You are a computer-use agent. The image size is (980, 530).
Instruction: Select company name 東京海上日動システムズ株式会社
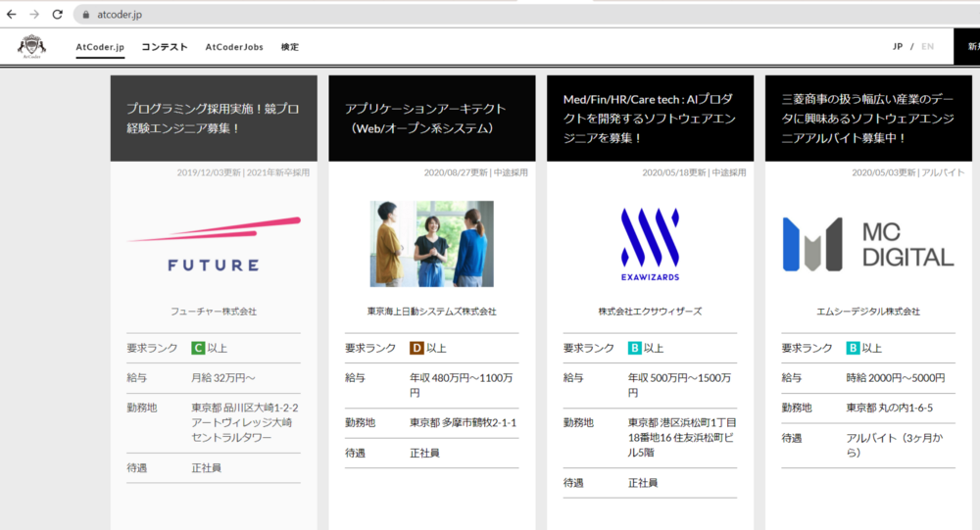[432, 312]
